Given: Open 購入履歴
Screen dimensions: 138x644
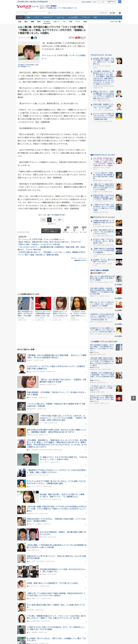Looking at the screenshot, I should click(x=112, y=13).
